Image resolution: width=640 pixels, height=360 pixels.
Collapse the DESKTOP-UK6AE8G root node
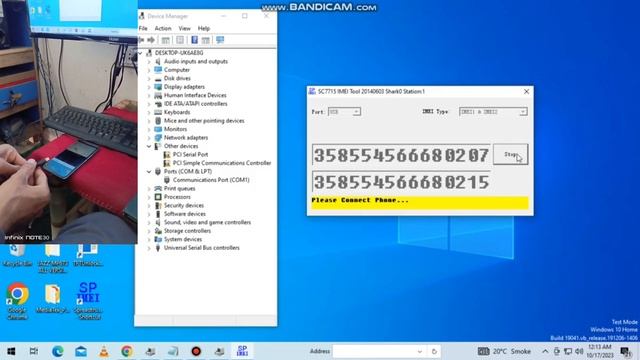point(140,53)
